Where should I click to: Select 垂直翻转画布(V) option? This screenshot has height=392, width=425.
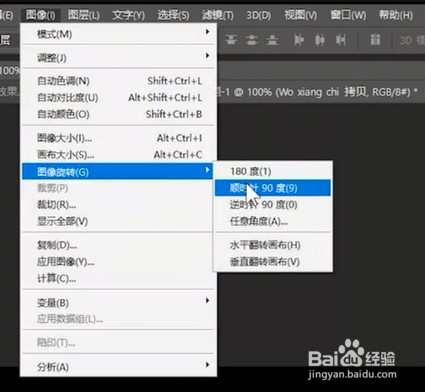pyautogui.click(x=273, y=262)
